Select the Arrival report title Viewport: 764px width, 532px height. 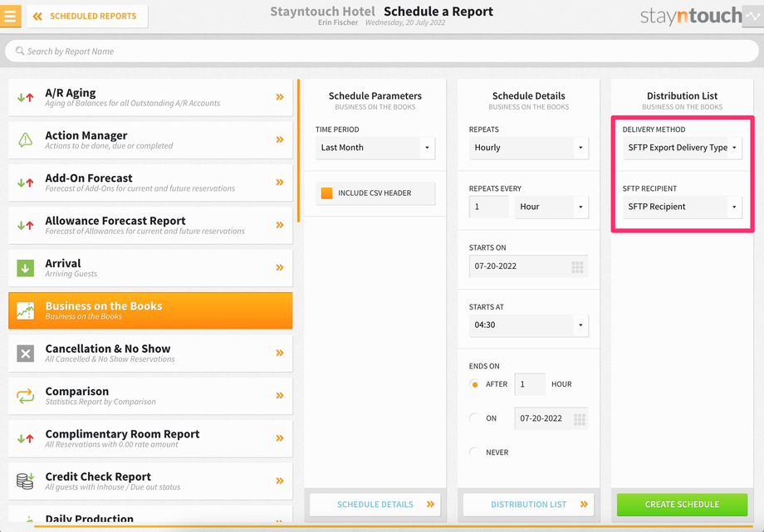coord(63,263)
